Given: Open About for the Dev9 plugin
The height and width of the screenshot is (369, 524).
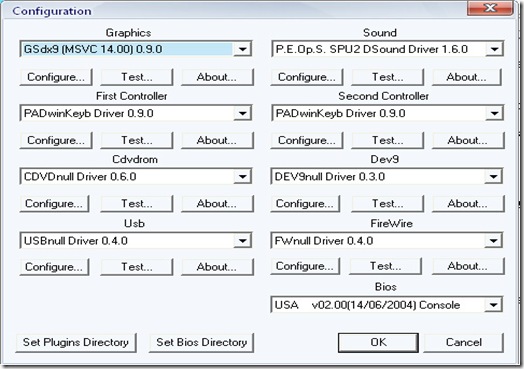Looking at the screenshot, I should pyautogui.click(x=468, y=204).
